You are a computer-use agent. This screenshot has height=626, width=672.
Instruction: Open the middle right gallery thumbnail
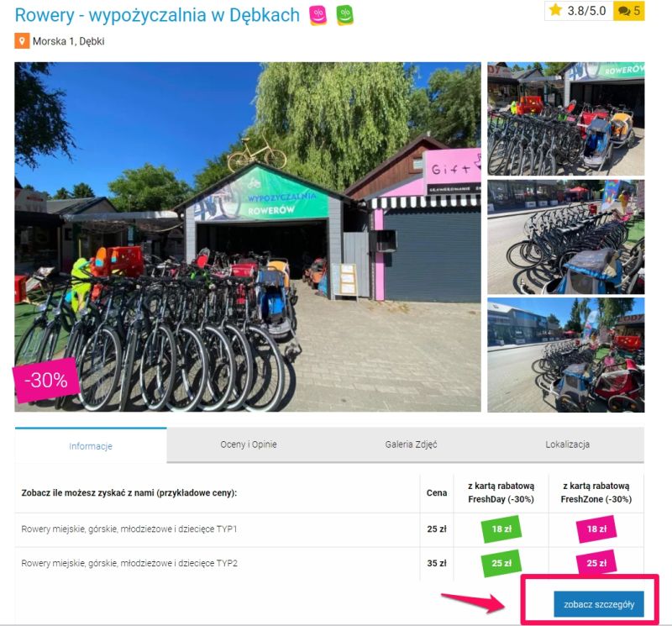click(565, 236)
